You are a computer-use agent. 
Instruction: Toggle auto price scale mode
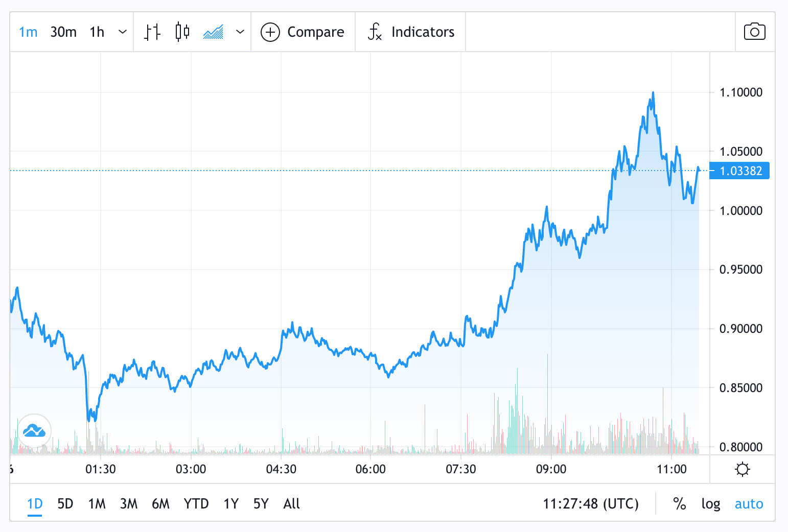pyautogui.click(x=749, y=503)
